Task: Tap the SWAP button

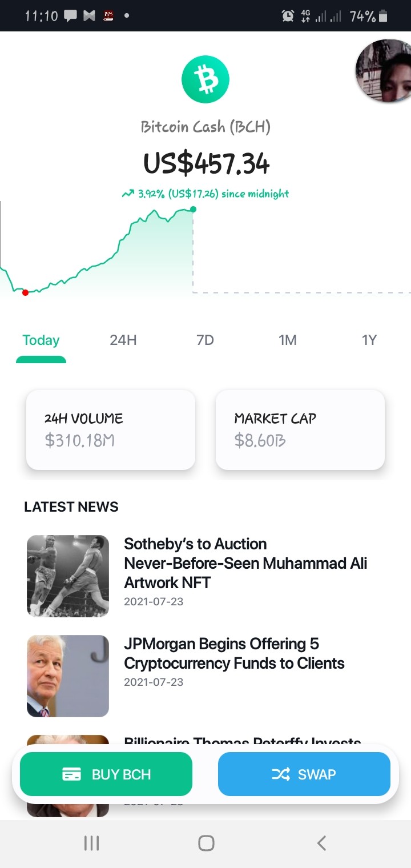Action: pos(304,774)
